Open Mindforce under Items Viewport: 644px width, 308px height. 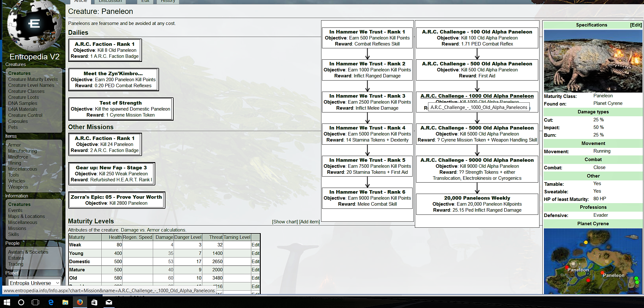[18, 157]
